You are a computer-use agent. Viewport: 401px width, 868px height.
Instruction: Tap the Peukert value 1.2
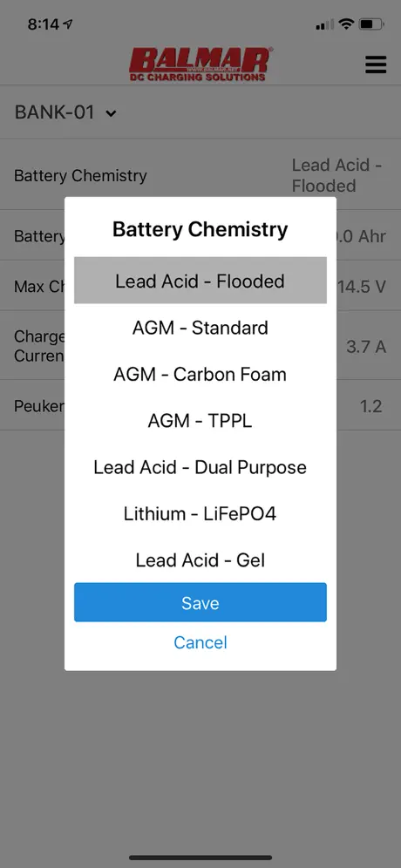pos(371,406)
